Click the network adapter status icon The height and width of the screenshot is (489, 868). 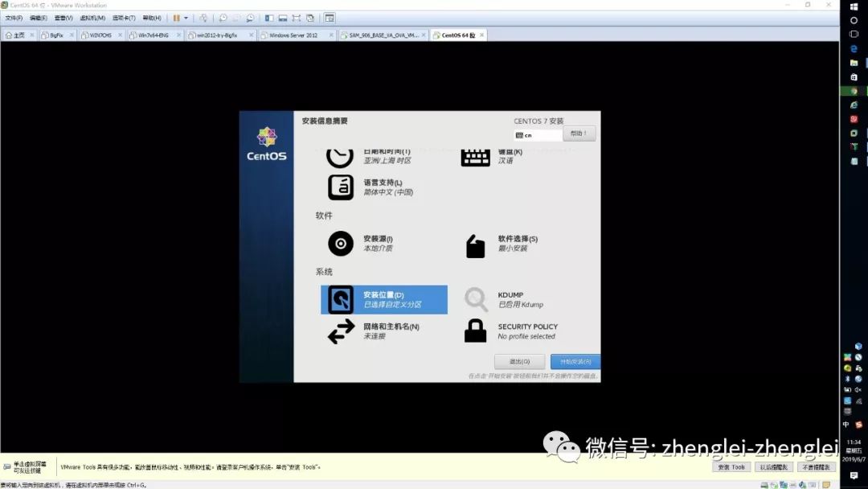point(784,485)
